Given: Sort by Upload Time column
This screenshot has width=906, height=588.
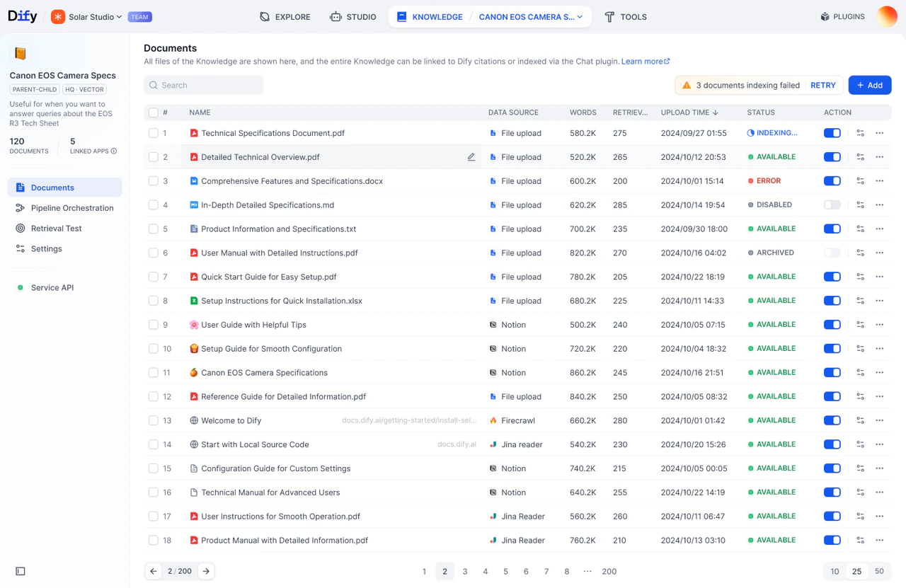Looking at the screenshot, I should (x=689, y=112).
